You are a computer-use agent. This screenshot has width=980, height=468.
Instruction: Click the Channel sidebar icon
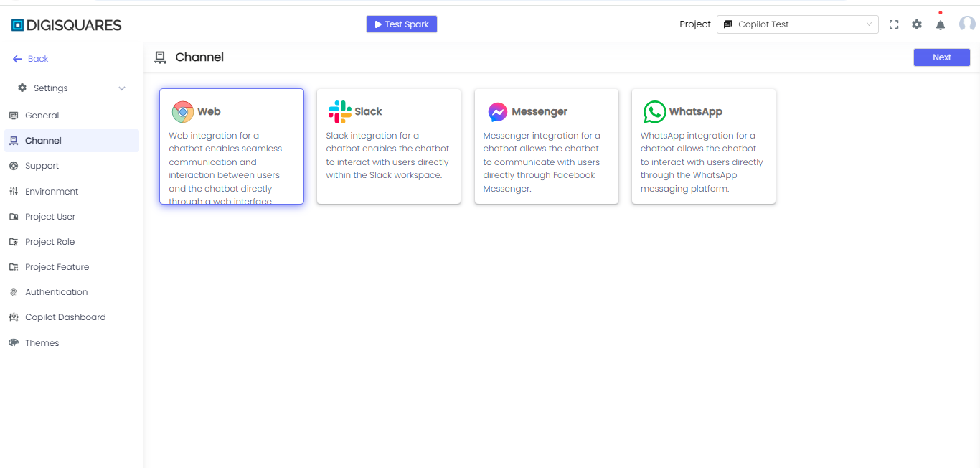14,141
